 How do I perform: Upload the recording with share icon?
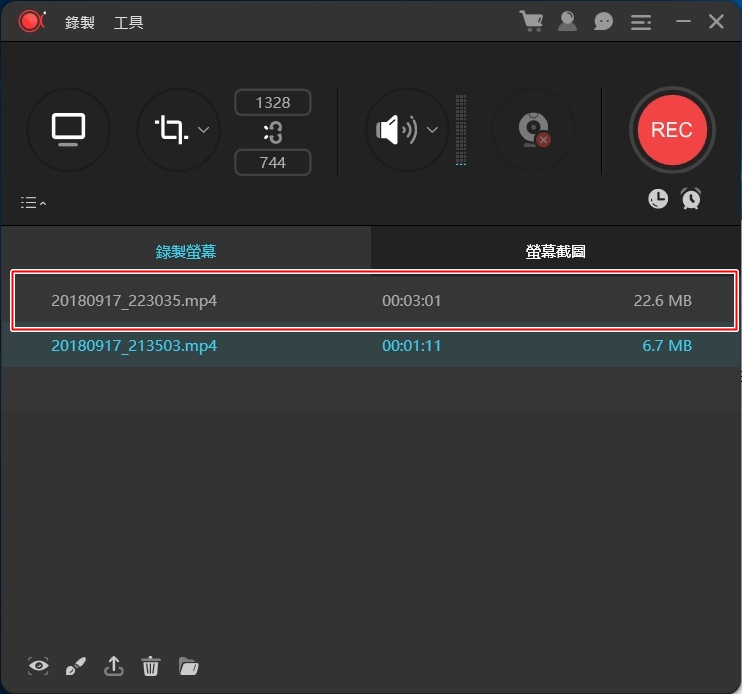(x=114, y=666)
